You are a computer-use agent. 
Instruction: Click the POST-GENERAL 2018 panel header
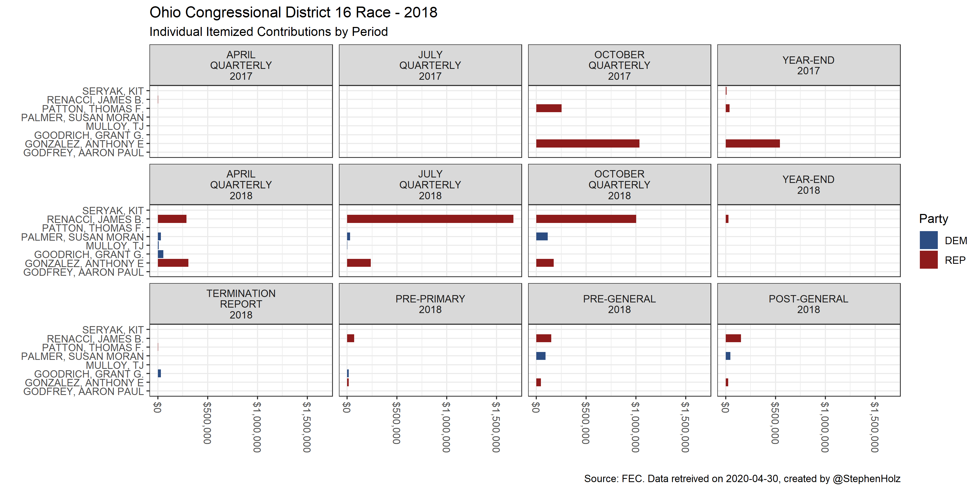pyautogui.click(x=808, y=304)
